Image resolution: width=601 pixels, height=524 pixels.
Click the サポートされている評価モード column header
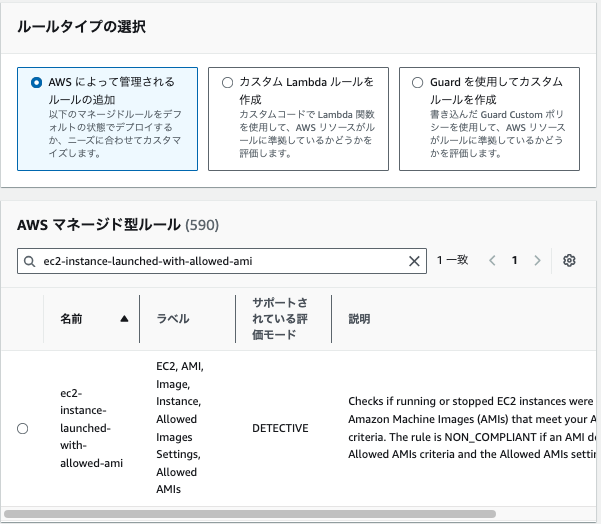[280, 319]
